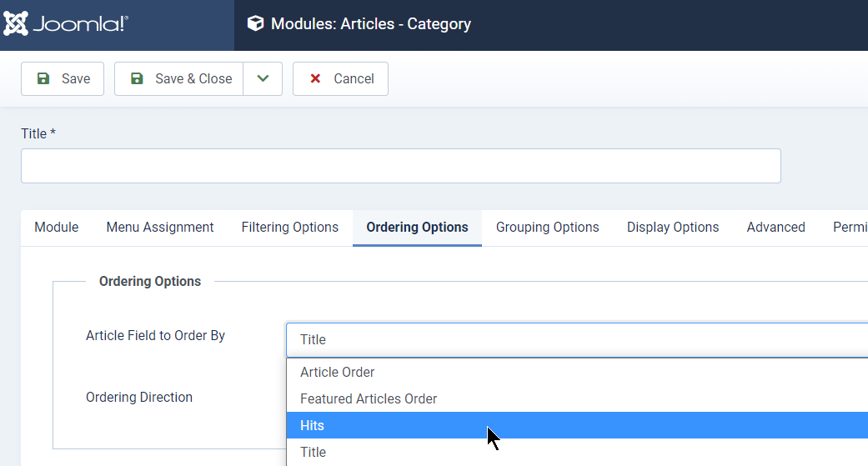Switch to Display Options tab
The height and width of the screenshot is (466, 868).
pyautogui.click(x=673, y=228)
